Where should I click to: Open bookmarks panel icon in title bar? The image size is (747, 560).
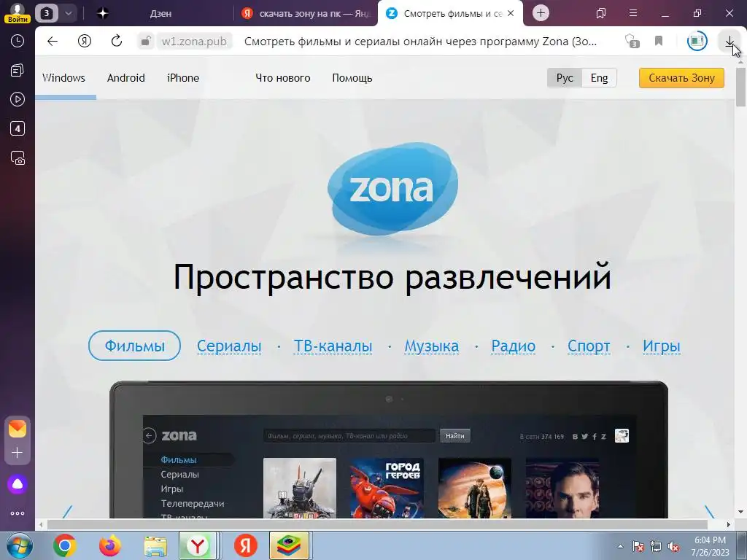pos(601,13)
